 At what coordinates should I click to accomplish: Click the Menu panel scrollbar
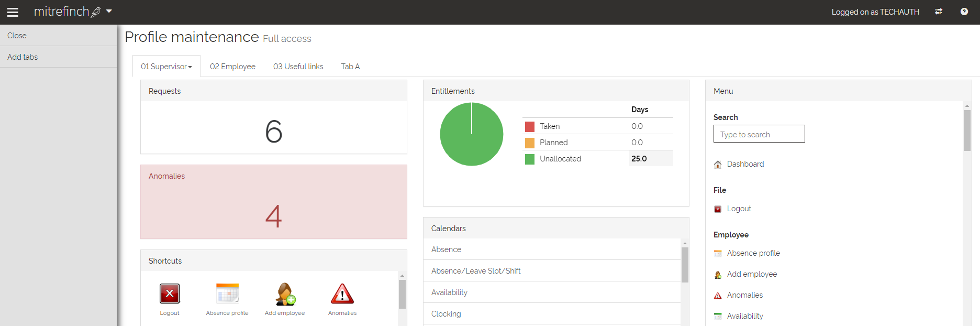tap(967, 130)
